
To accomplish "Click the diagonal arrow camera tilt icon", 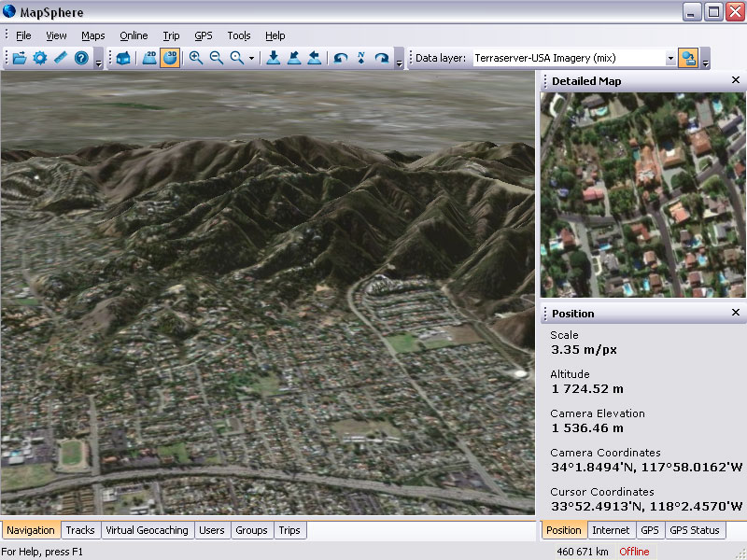I will coord(294,58).
